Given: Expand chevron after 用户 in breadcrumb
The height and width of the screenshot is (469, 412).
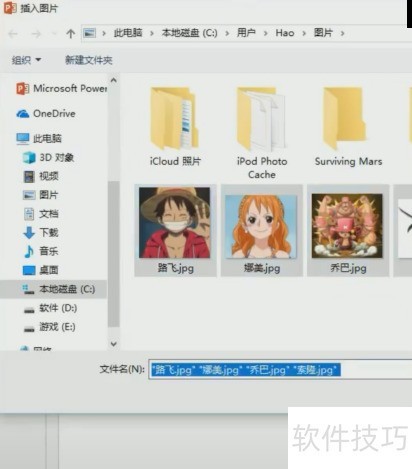Looking at the screenshot, I should pyautogui.click(x=266, y=33).
